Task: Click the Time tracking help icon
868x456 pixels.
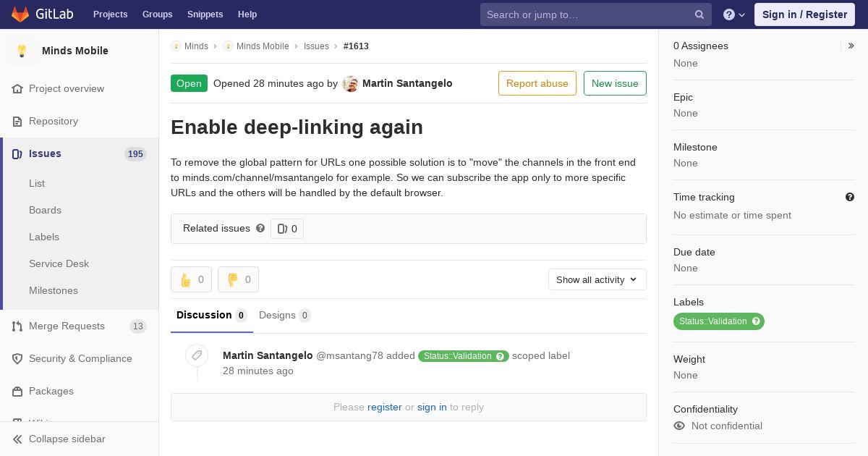Action: point(850,197)
